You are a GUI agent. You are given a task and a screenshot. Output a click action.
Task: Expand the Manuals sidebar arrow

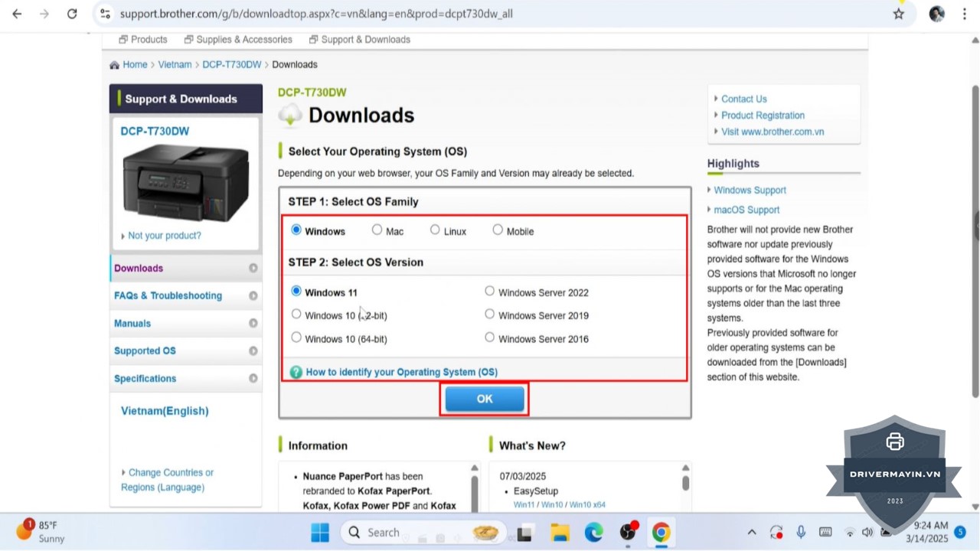(253, 324)
